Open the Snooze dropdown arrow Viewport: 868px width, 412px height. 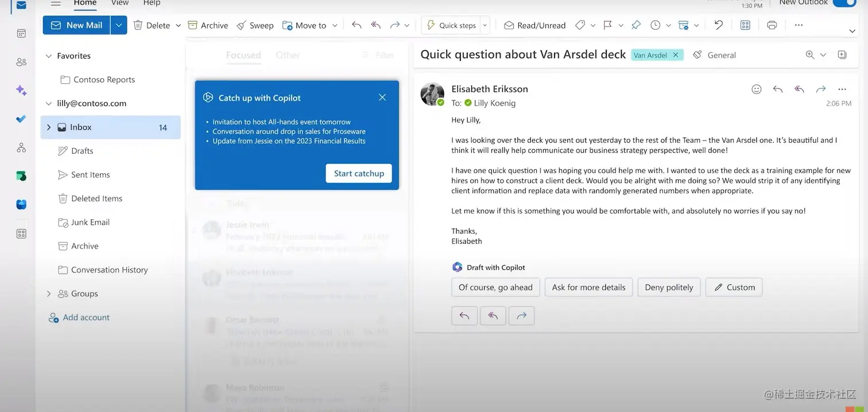pos(669,25)
